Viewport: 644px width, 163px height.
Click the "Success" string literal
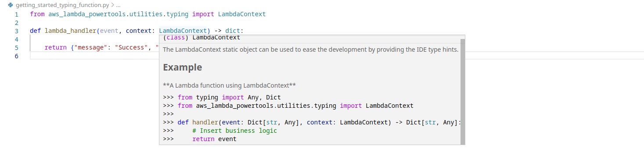tap(130, 48)
